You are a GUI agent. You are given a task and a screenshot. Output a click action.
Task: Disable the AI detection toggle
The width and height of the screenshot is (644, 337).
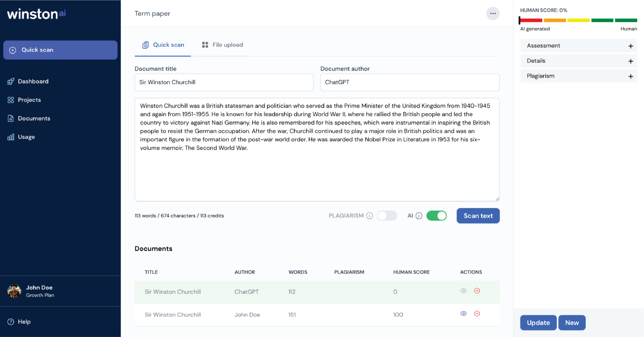[x=436, y=215]
